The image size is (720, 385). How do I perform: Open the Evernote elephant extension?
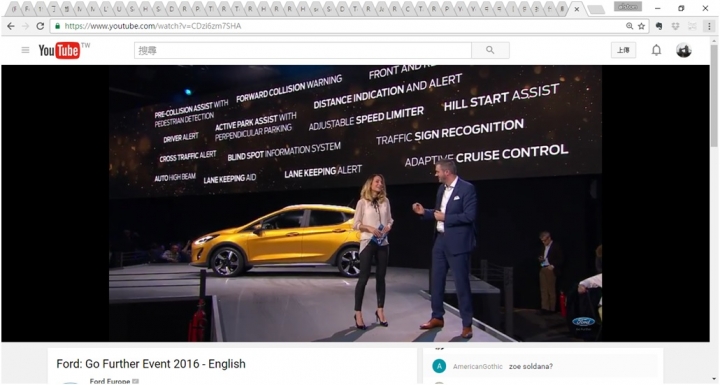[659, 26]
